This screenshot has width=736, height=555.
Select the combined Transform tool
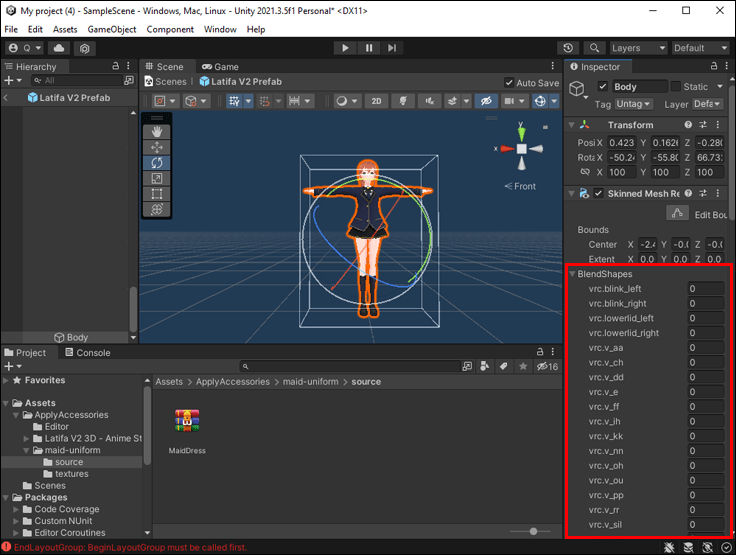coord(157,209)
